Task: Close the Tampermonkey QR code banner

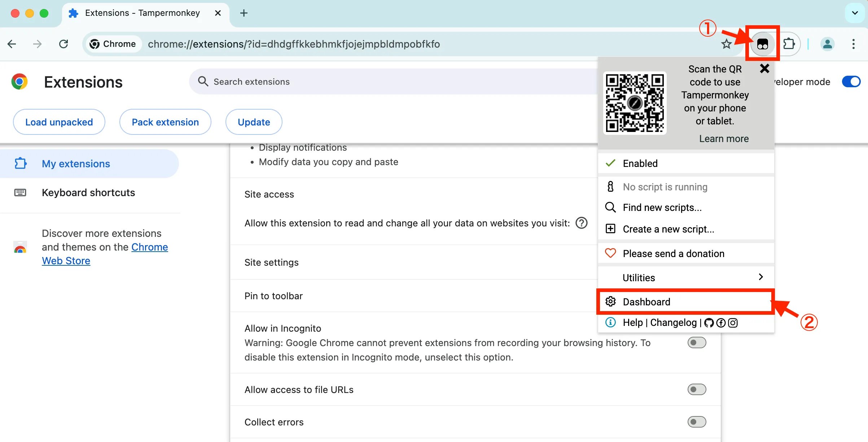Action: click(764, 68)
